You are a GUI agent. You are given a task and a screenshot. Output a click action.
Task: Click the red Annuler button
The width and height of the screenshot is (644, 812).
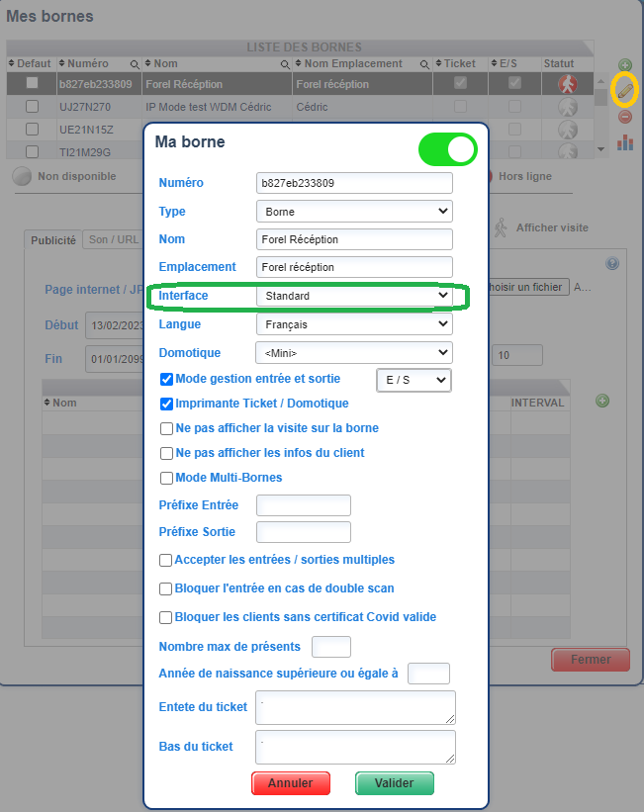(290, 783)
